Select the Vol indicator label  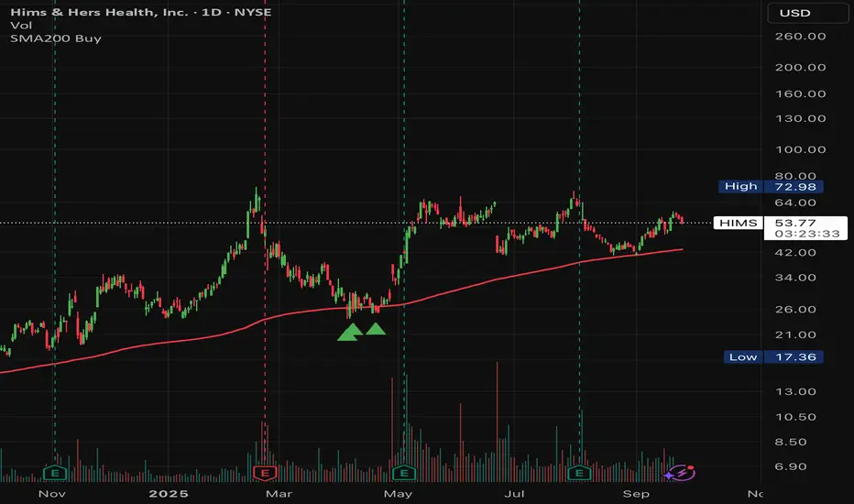21,25
